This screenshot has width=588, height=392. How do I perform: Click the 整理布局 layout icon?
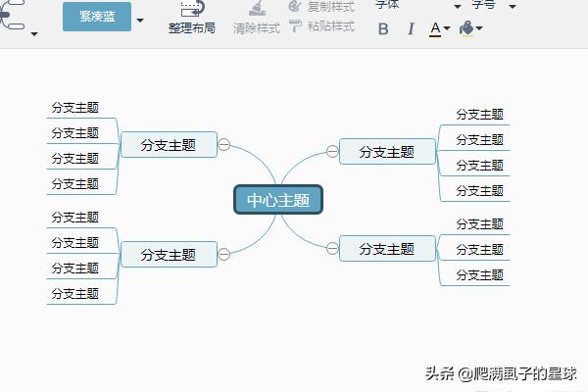click(191, 8)
